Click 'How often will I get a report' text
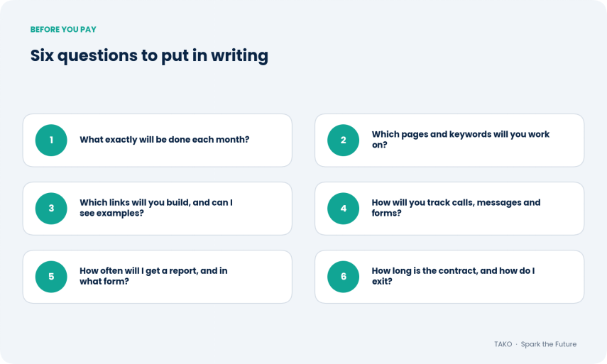Viewport: 607px width, 364px height. point(153,276)
